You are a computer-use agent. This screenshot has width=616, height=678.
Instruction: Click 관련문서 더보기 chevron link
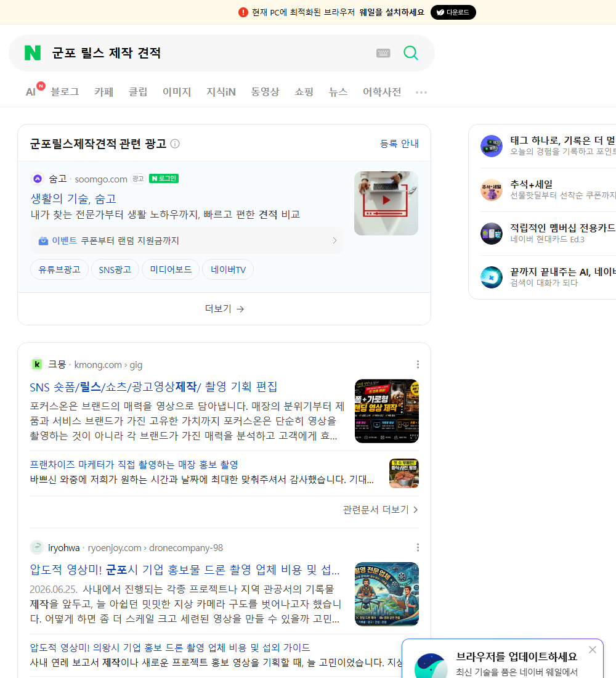click(x=381, y=510)
